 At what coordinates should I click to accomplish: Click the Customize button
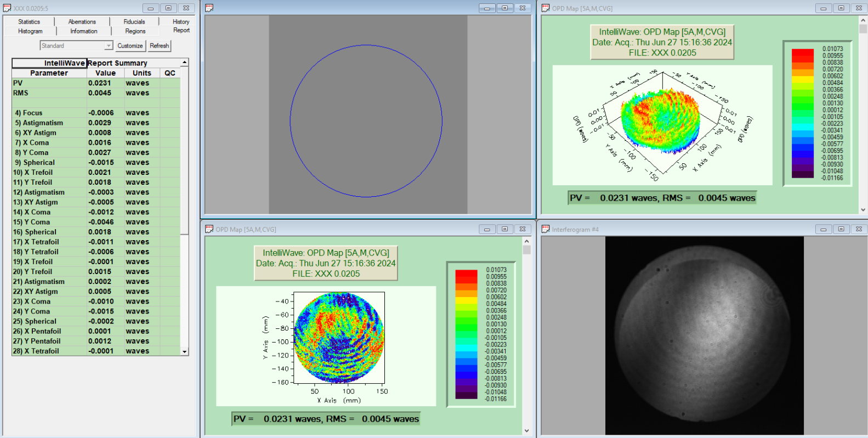[x=130, y=45]
